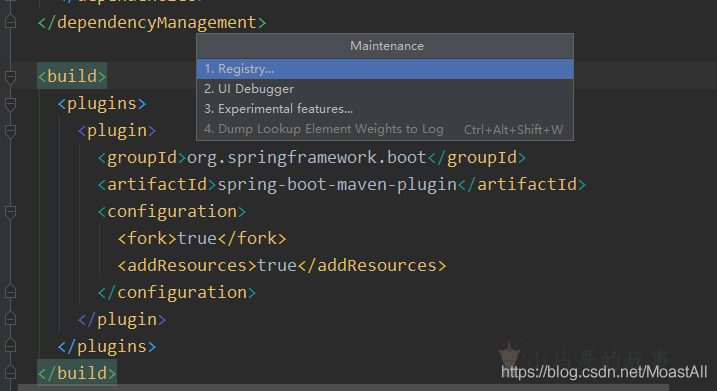Screen dimensions: 717x391
Task: Click the Maintenance popup title
Action: (x=387, y=46)
